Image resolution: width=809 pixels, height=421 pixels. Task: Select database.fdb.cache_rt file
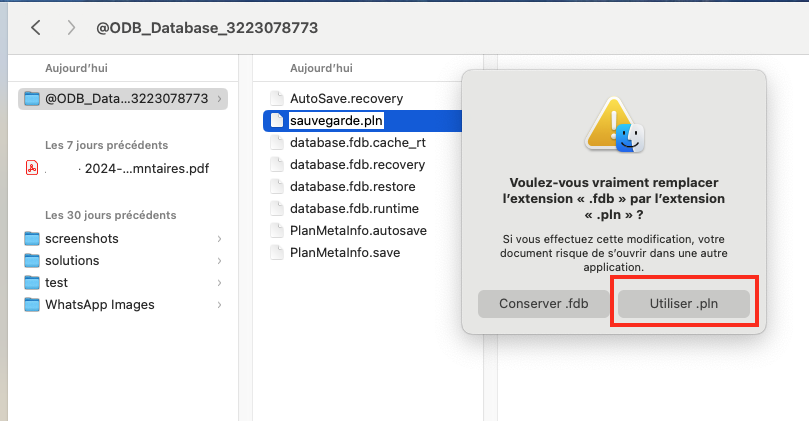pyautogui.click(x=358, y=143)
